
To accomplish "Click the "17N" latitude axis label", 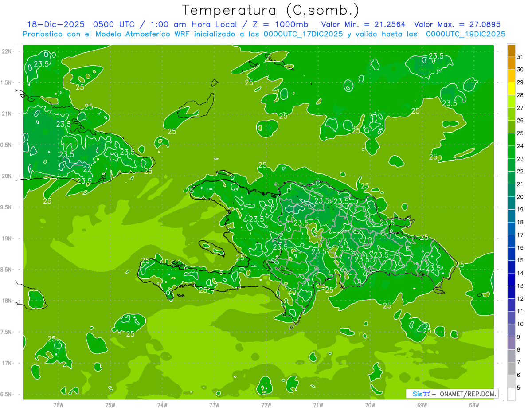I will pyautogui.click(x=7, y=363).
